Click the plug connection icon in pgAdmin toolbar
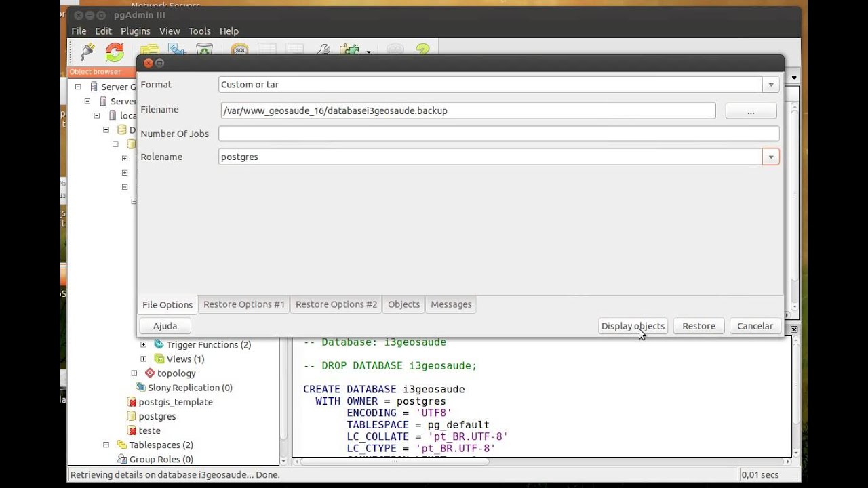Screen dimensions: 868x488 (x=87, y=52)
